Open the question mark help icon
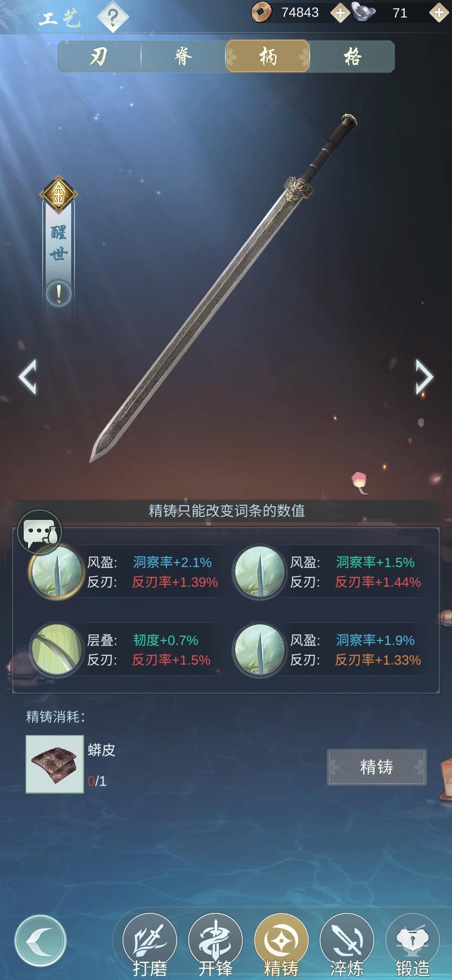Viewport: 452px width, 980px height. point(113,17)
